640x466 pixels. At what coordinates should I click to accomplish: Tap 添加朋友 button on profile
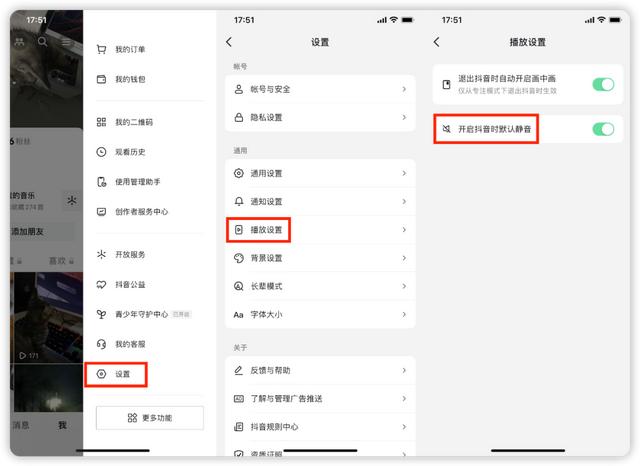pyautogui.click(x=42, y=231)
